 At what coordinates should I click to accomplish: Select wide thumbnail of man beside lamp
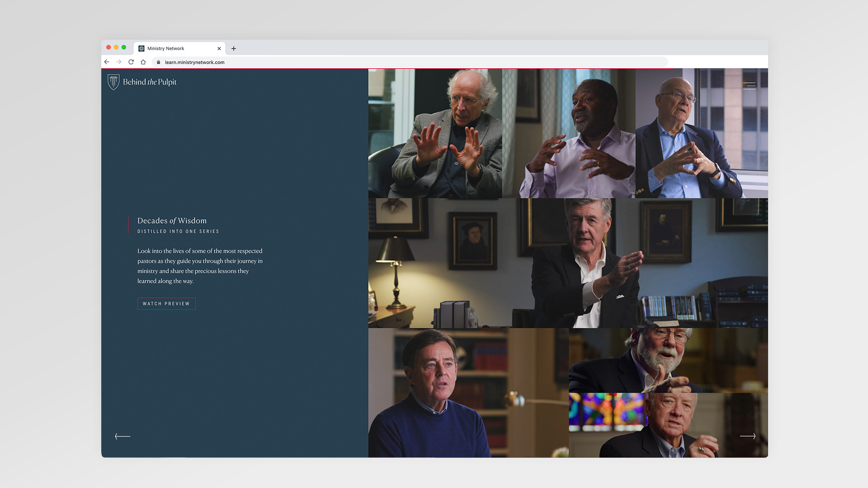568,263
